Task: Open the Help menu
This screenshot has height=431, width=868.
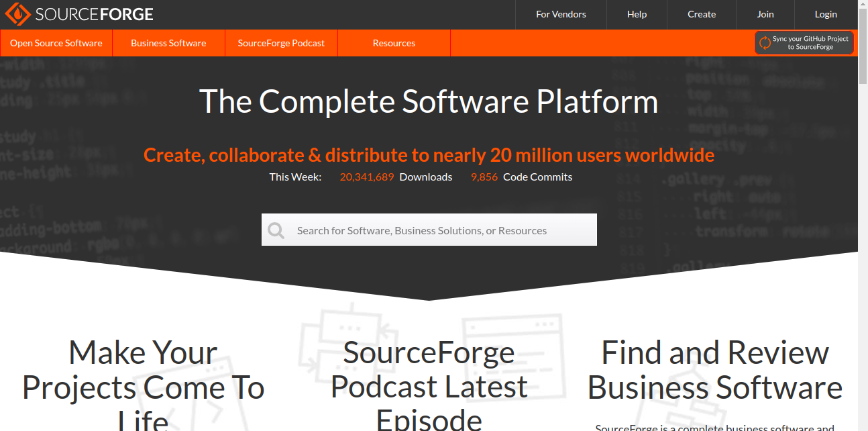Action: coord(637,14)
